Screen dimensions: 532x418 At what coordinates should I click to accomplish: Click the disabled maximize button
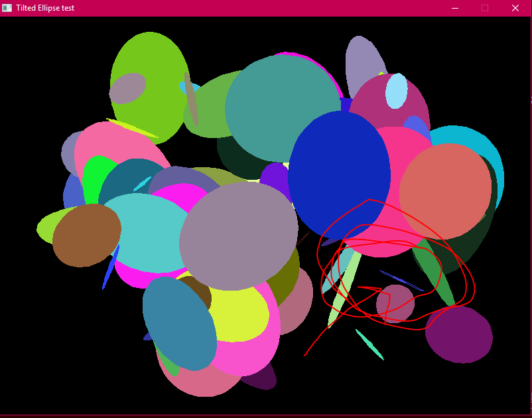point(485,8)
